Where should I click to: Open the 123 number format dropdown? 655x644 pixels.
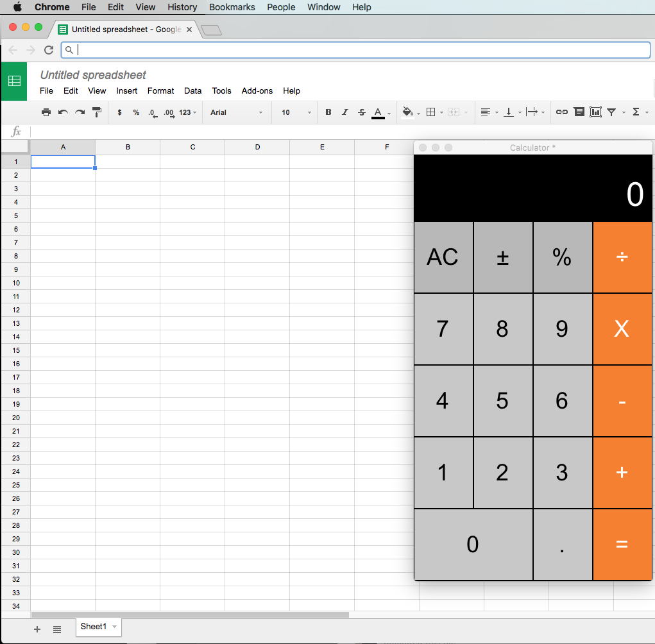187,112
